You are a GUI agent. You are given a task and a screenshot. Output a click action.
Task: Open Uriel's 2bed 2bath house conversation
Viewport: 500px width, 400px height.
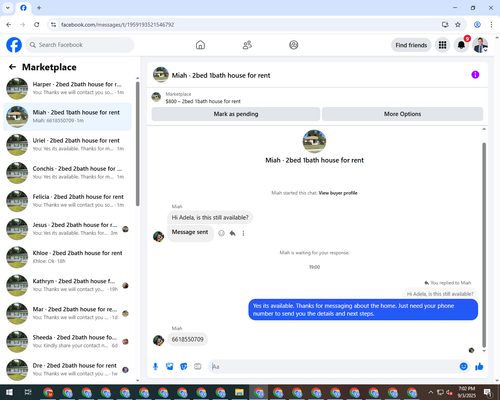(67, 145)
